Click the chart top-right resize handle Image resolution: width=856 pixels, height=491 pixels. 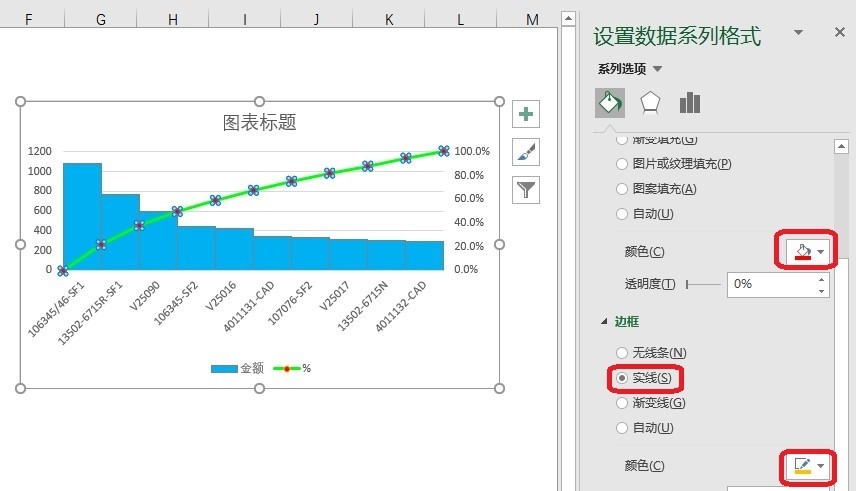[499, 102]
